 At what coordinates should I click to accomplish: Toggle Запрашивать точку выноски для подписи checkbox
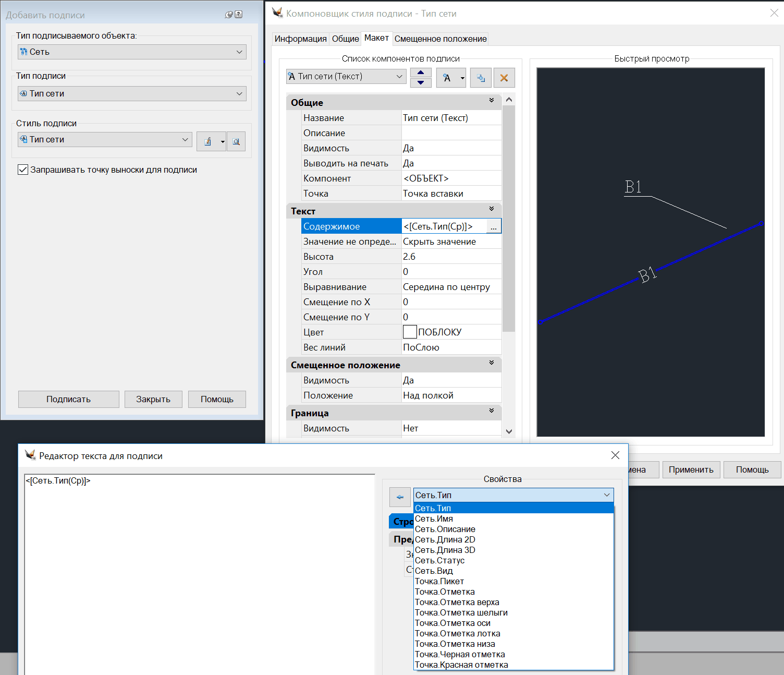point(23,170)
